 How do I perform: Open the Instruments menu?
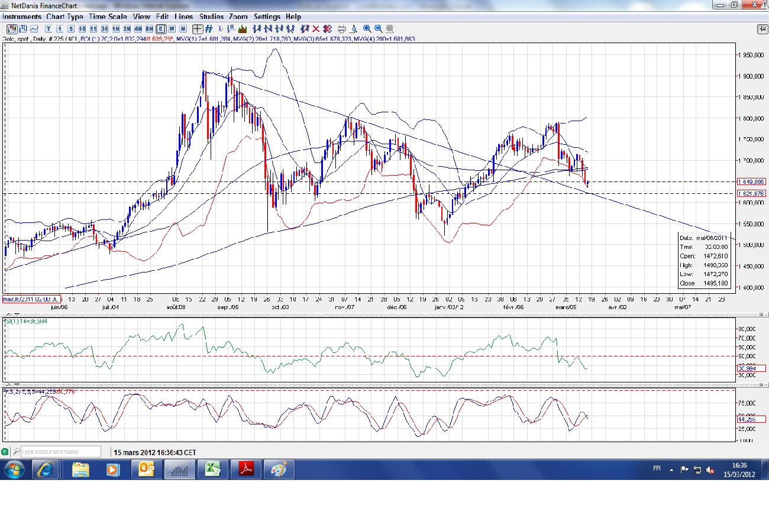[x=22, y=17]
